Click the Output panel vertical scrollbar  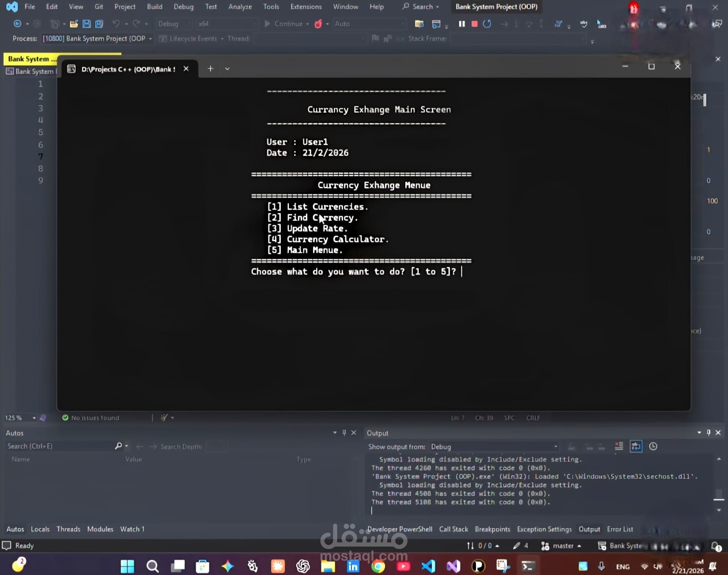(719, 485)
